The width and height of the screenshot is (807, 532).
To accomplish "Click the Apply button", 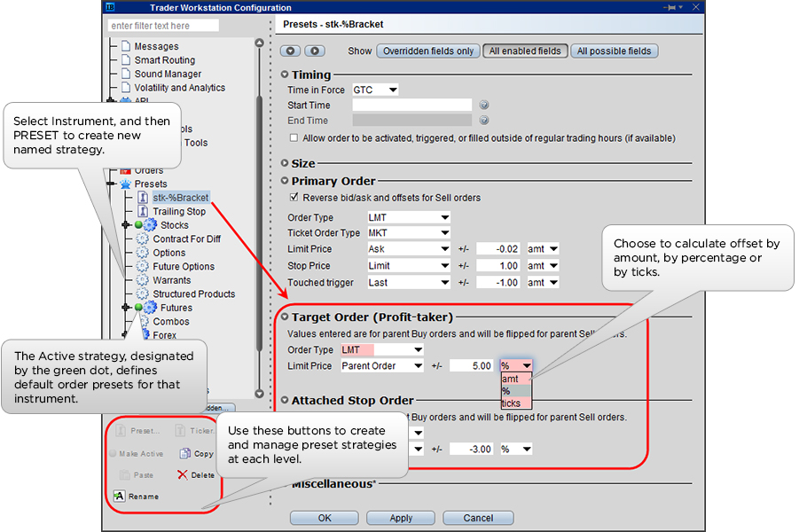I will pyautogui.click(x=401, y=518).
